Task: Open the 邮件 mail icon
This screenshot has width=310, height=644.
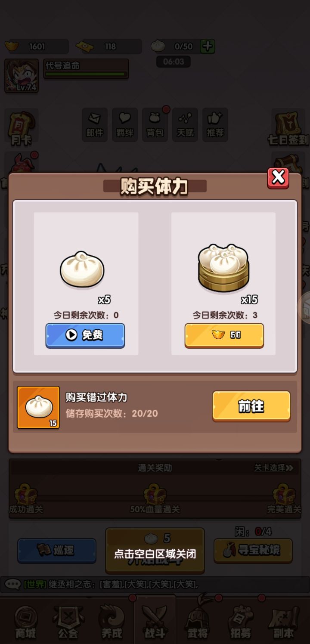Action: point(94,125)
